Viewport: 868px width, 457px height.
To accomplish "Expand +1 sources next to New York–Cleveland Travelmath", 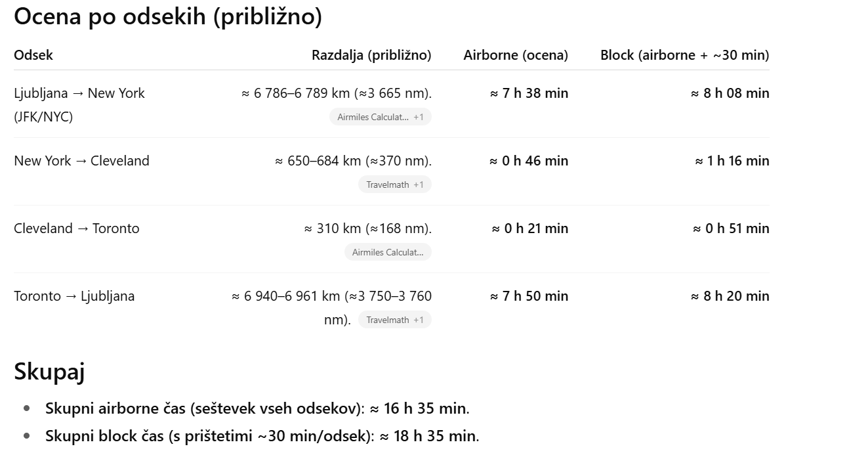I will [419, 185].
